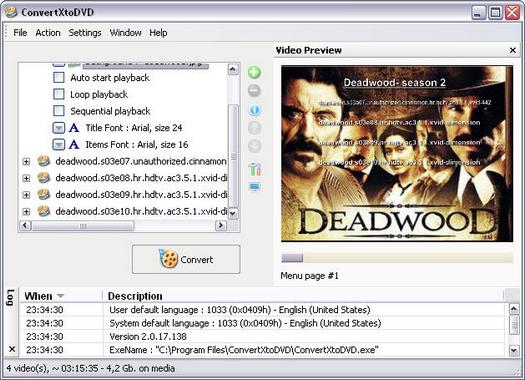Open the Settings menu
The width and height of the screenshot is (525, 380).
click(85, 33)
